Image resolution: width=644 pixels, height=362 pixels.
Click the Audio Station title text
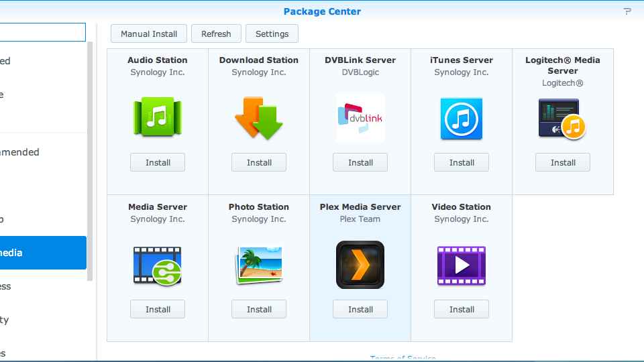pos(158,60)
